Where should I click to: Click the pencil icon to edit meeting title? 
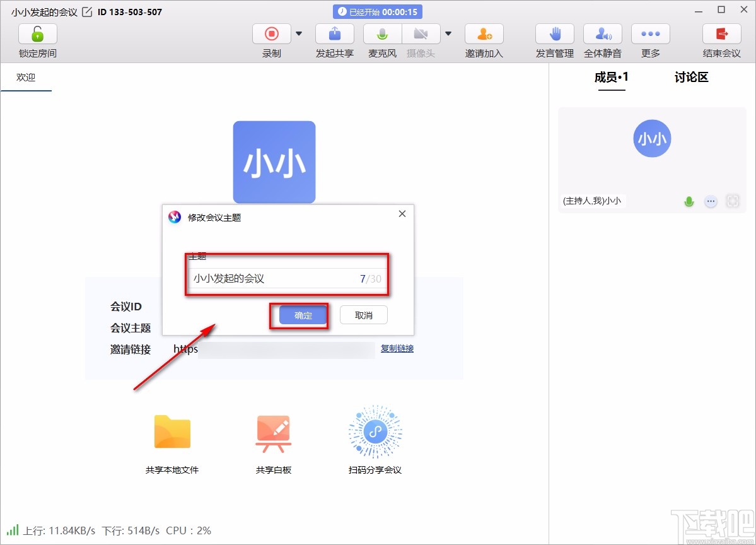pyautogui.click(x=87, y=11)
